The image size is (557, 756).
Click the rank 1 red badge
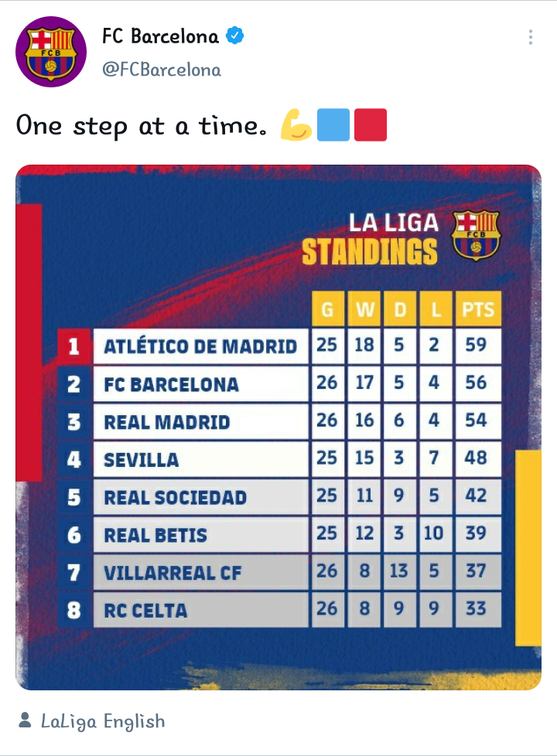(x=73, y=346)
